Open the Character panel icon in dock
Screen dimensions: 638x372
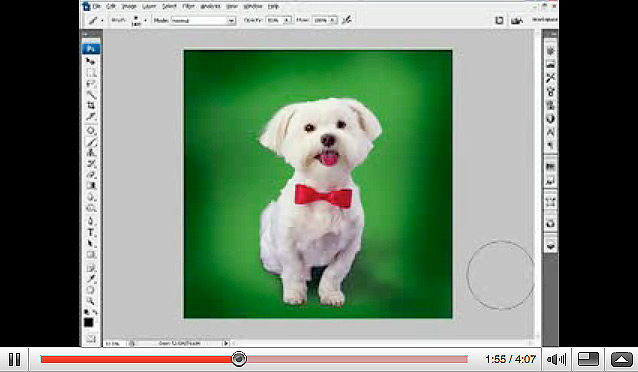tap(551, 132)
